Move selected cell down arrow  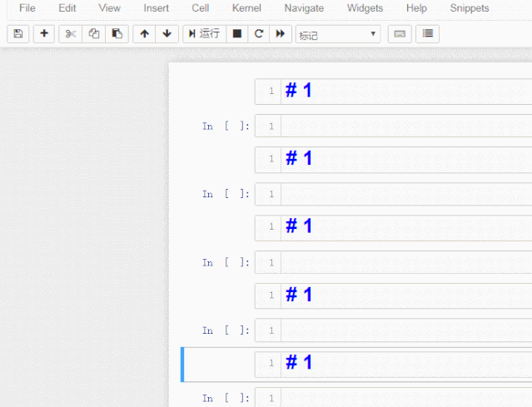167,34
